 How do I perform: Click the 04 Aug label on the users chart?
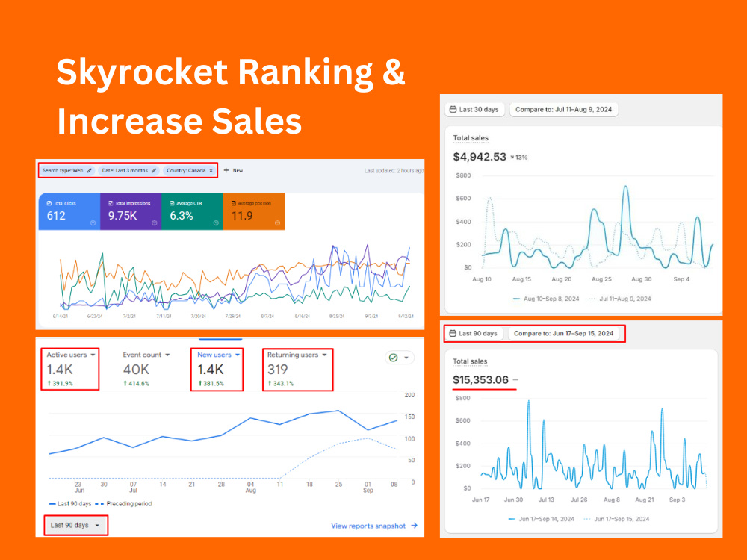pos(250,487)
